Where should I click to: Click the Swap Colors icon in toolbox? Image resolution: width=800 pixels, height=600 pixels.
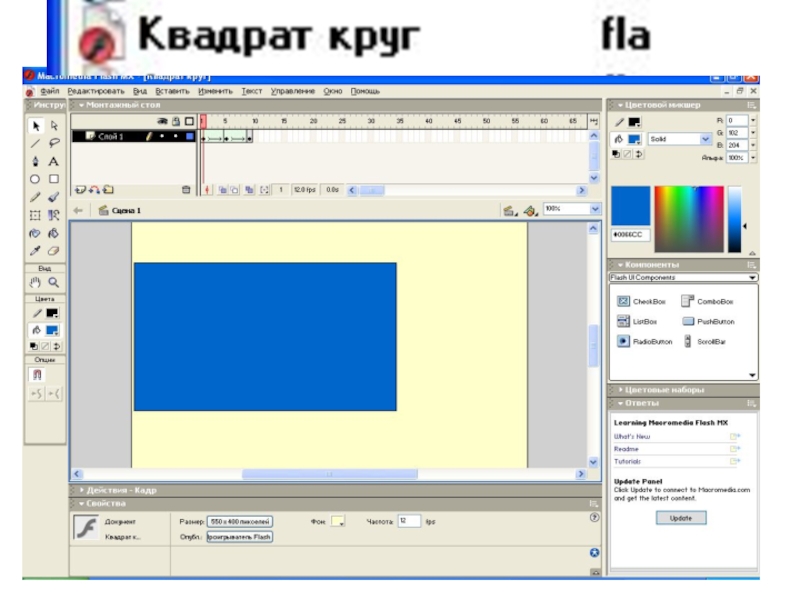pyautogui.click(x=57, y=346)
